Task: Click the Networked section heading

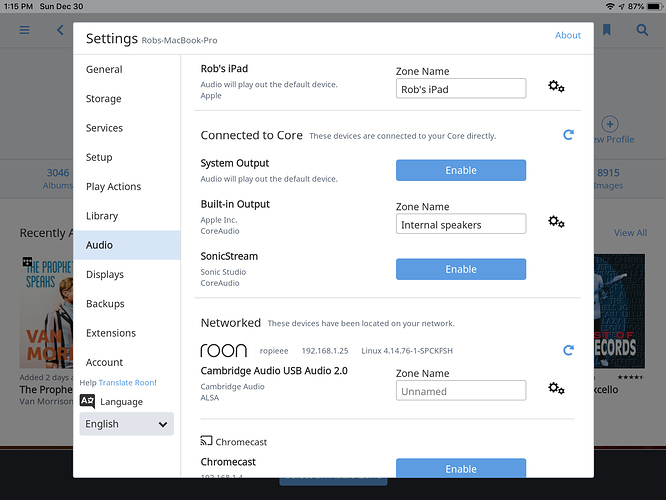Action: (x=231, y=323)
